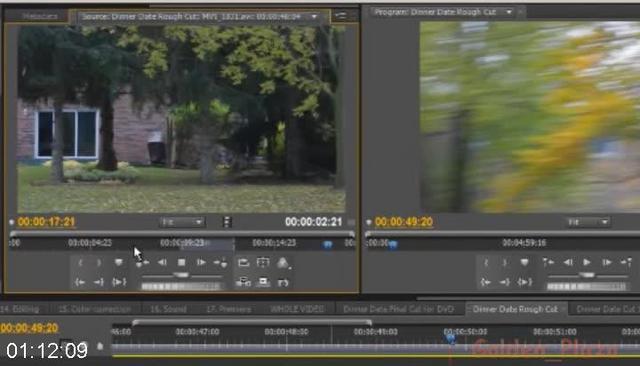This screenshot has height=366, width=640.
Task: Go to Out point in Source monitor
Action: click(98, 282)
